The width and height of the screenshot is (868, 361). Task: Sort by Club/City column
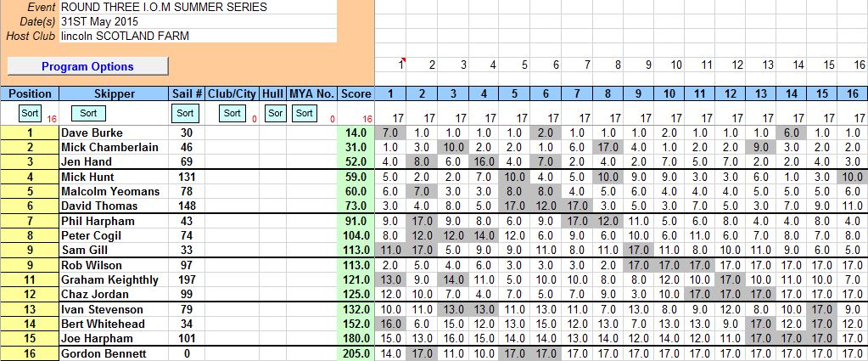click(232, 113)
